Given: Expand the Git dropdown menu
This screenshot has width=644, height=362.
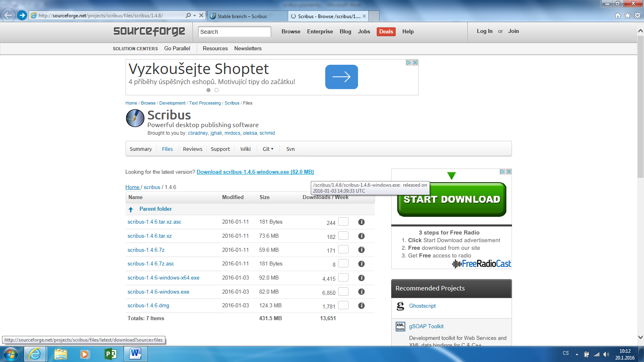Looking at the screenshot, I should pos(268,149).
